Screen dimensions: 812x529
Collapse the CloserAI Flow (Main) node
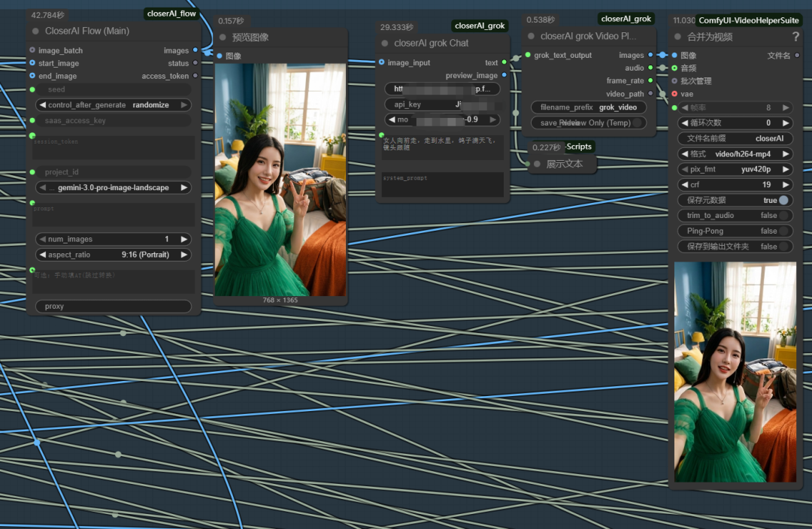pos(35,32)
